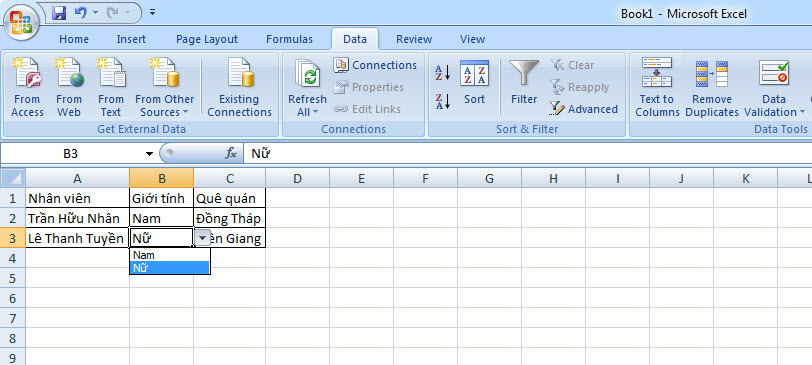
Task: Select row 6 header
Action: coord(12,298)
